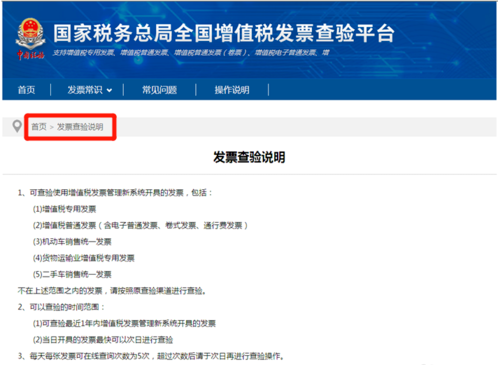Click the page heading 发票查验说明
The width and height of the screenshot is (498, 365).
[249, 157]
